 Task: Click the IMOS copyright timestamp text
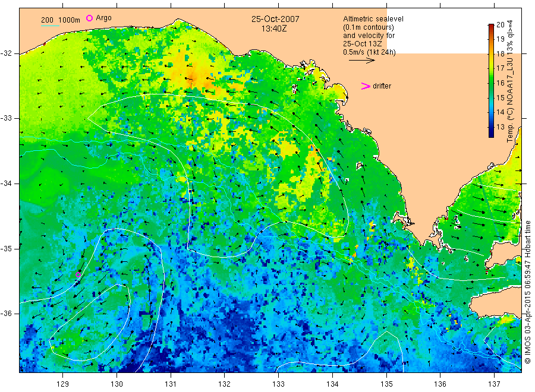(x=528, y=292)
